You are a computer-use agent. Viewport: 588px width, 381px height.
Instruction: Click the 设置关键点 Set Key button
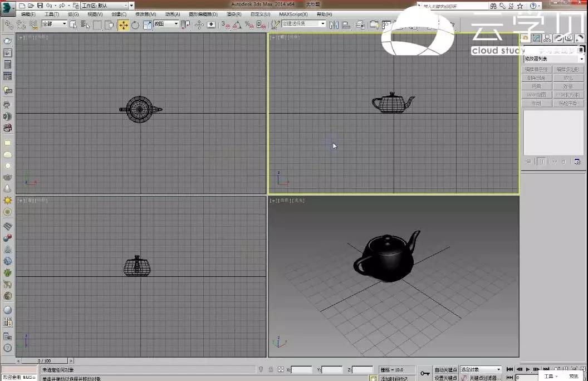pyautogui.click(x=445, y=378)
